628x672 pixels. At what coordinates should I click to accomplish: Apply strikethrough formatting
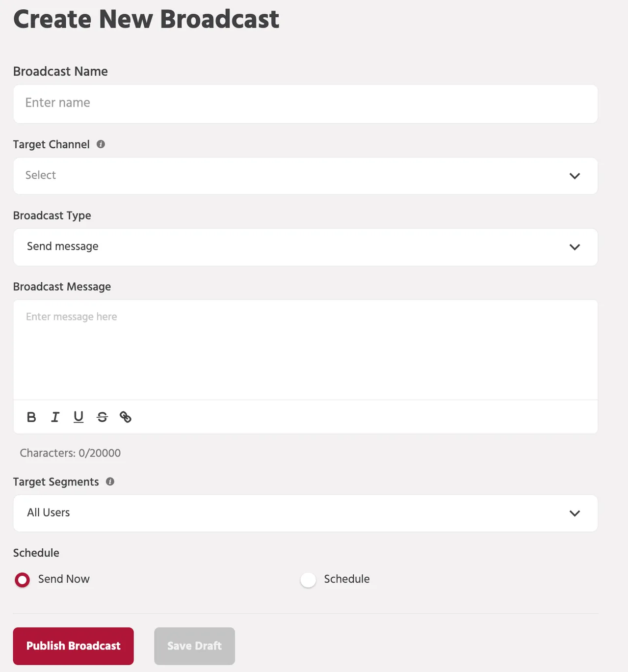[102, 417]
